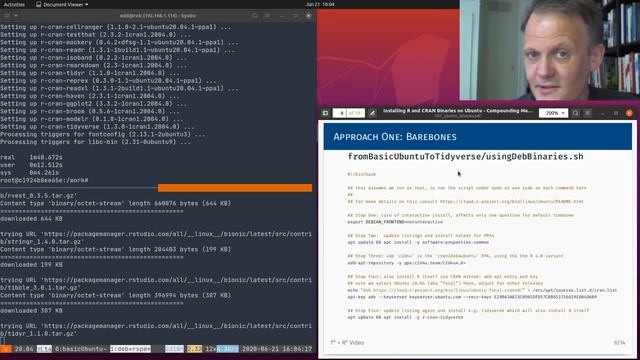This screenshot has height=360, width=640.
Task: Open search in the Document Viewer
Action: pyautogui.click(x=576, y=113)
